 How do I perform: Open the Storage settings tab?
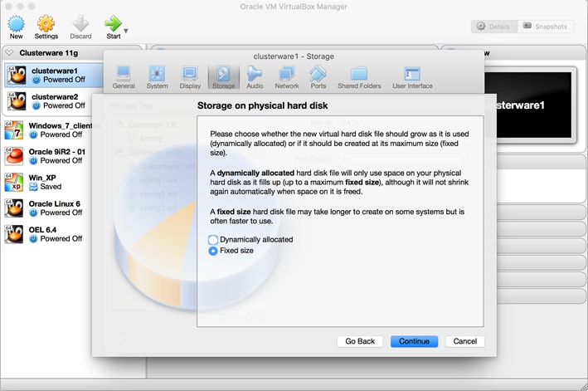click(x=223, y=77)
